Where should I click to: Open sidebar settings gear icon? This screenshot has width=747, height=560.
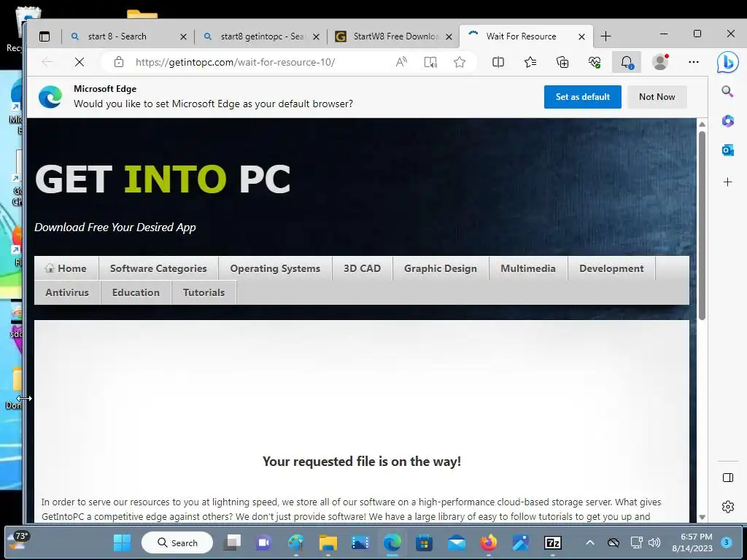pos(727,507)
